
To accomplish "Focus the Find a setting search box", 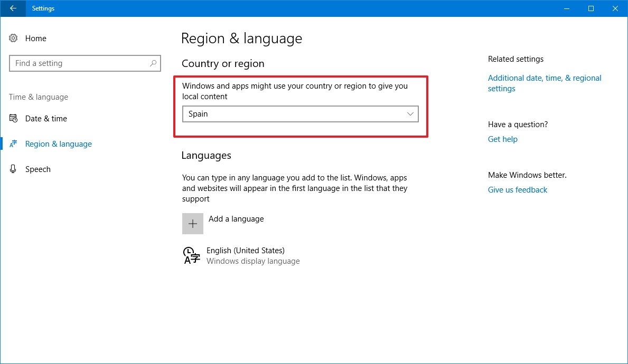I will click(79, 63).
